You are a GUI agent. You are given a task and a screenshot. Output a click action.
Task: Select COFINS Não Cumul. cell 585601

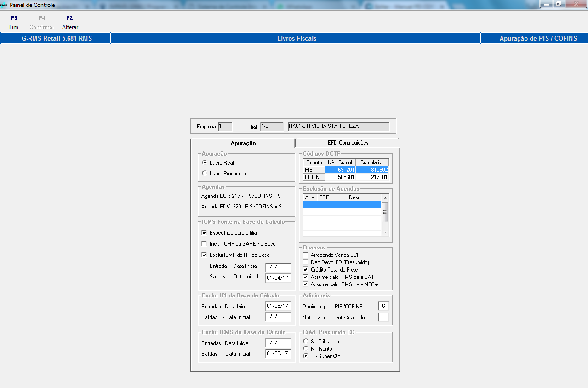pos(340,177)
